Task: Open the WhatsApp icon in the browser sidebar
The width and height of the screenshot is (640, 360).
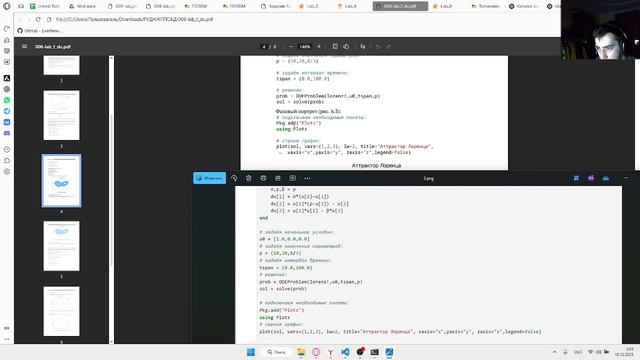Action: click(x=7, y=100)
